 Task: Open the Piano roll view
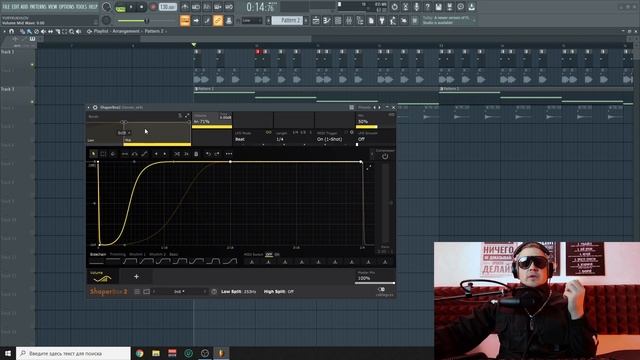pos(327,20)
